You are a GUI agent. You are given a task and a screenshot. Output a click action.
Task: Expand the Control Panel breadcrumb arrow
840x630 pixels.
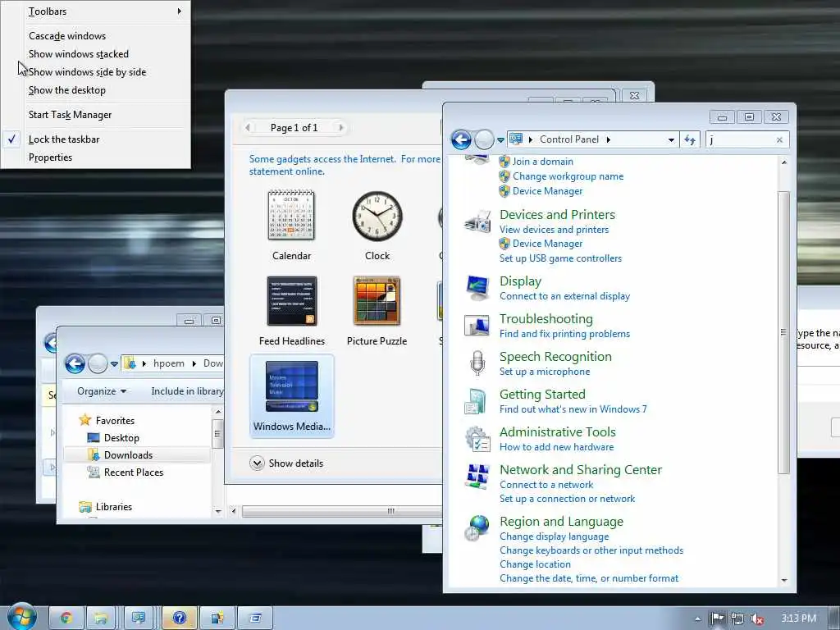609,139
